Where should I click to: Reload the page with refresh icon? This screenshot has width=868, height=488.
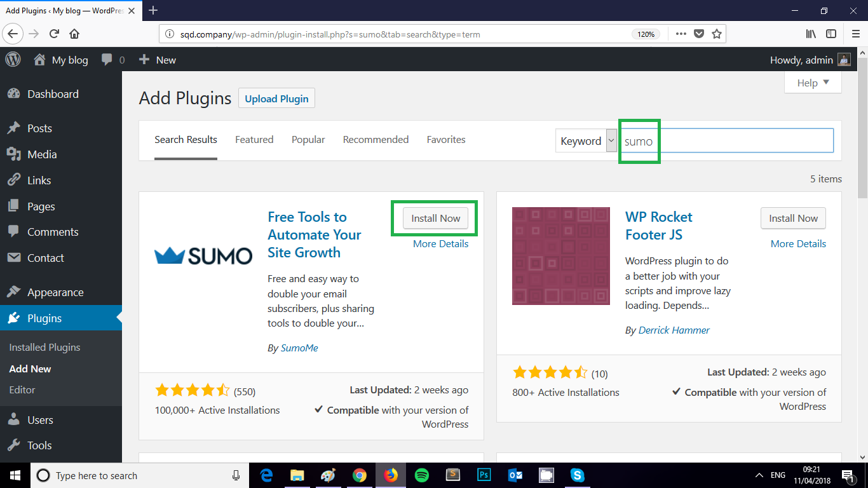point(55,34)
